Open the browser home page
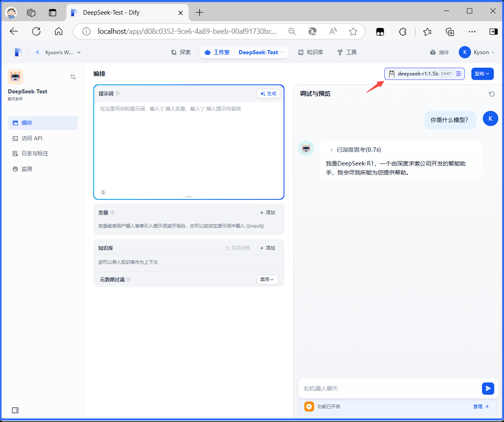 [59, 31]
